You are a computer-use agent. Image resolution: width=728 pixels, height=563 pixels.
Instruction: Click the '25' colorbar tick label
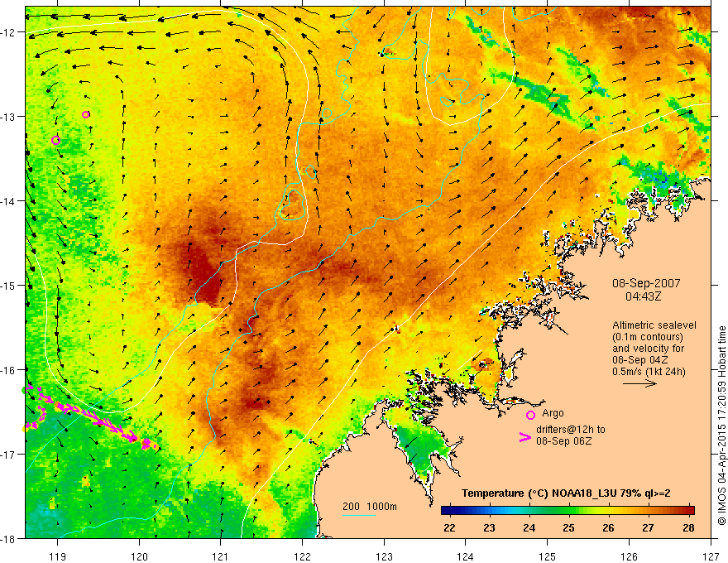(569, 527)
